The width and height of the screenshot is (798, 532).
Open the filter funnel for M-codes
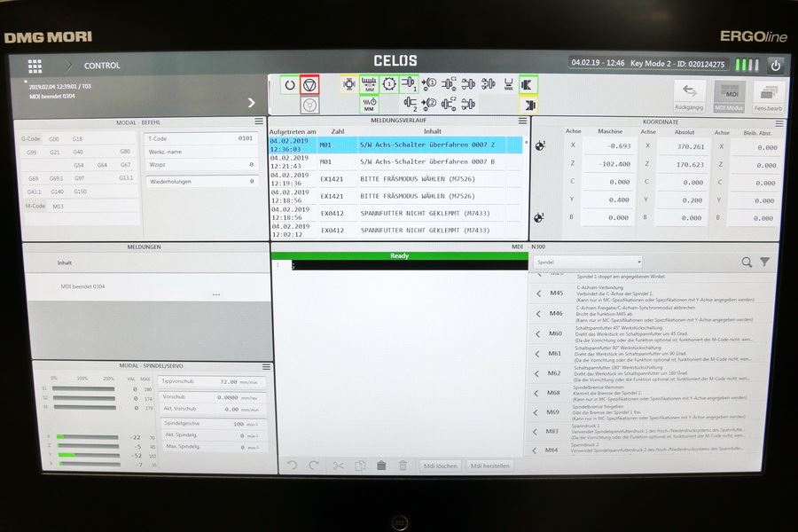765,262
